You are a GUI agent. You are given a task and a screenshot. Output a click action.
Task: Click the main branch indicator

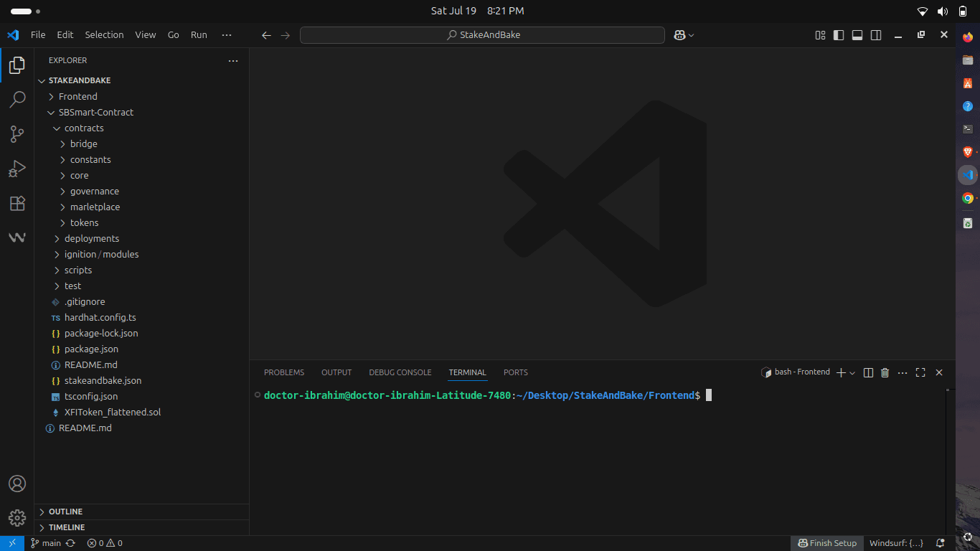(x=46, y=543)
